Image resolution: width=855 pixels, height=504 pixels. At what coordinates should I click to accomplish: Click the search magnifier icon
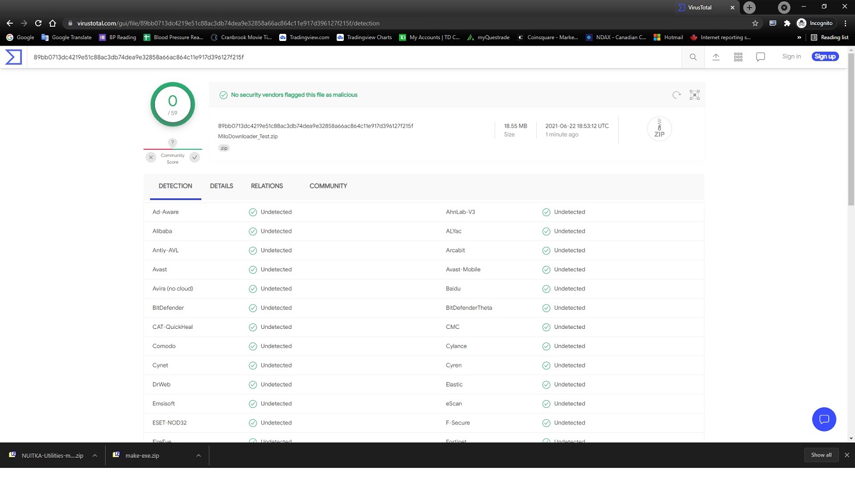(693, 57)
